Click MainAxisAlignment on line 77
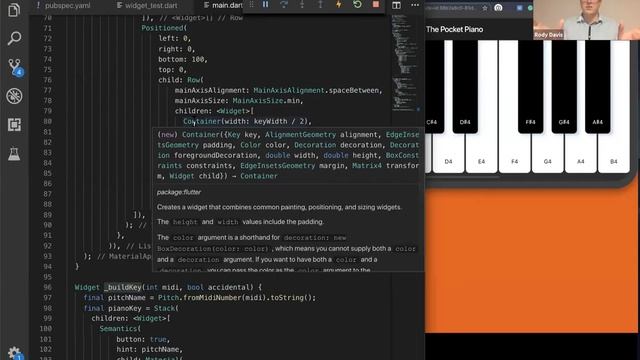640x360 pixels. tap(289, 90)
